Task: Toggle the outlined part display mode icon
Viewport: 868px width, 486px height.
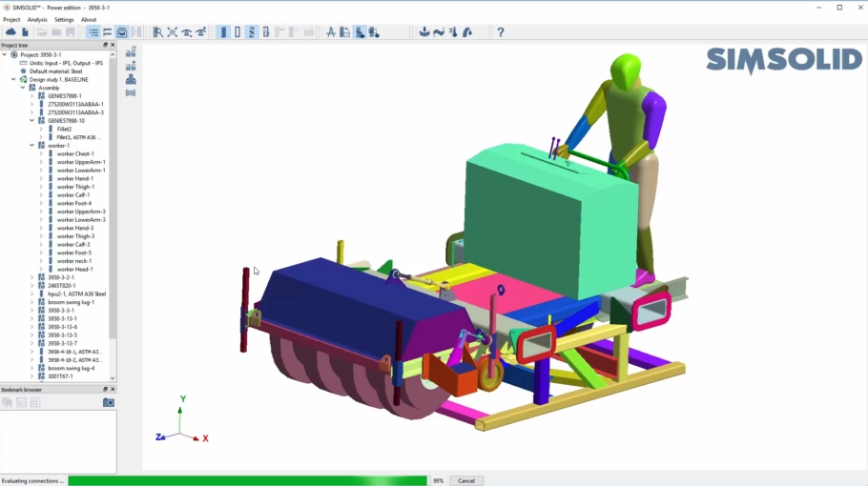Action: (x=238, y=32)
